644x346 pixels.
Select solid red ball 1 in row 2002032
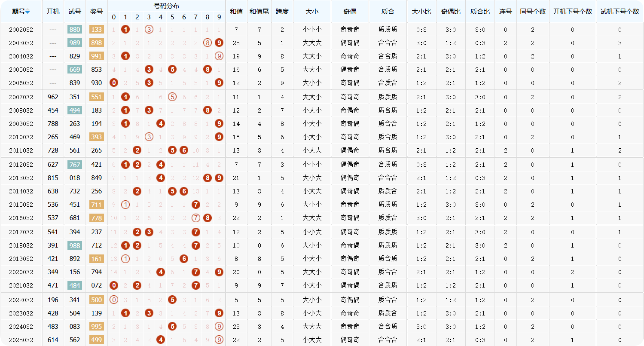point(125,30)
